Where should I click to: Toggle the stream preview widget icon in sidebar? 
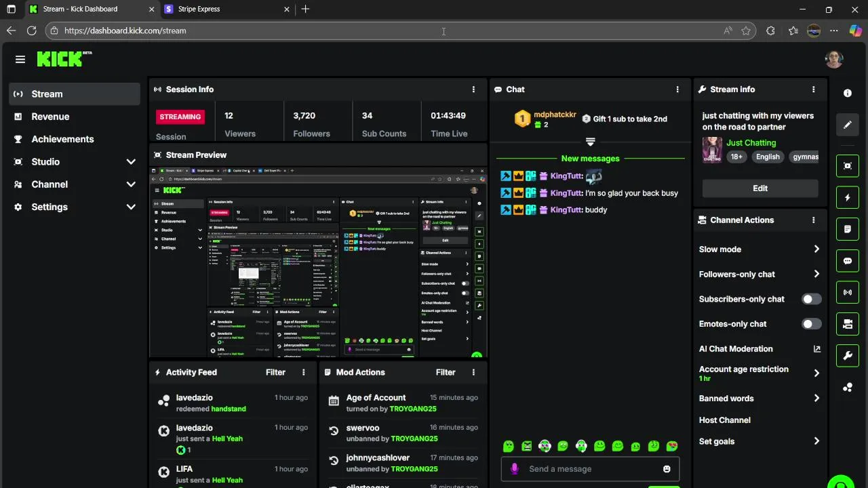[848, 165]
